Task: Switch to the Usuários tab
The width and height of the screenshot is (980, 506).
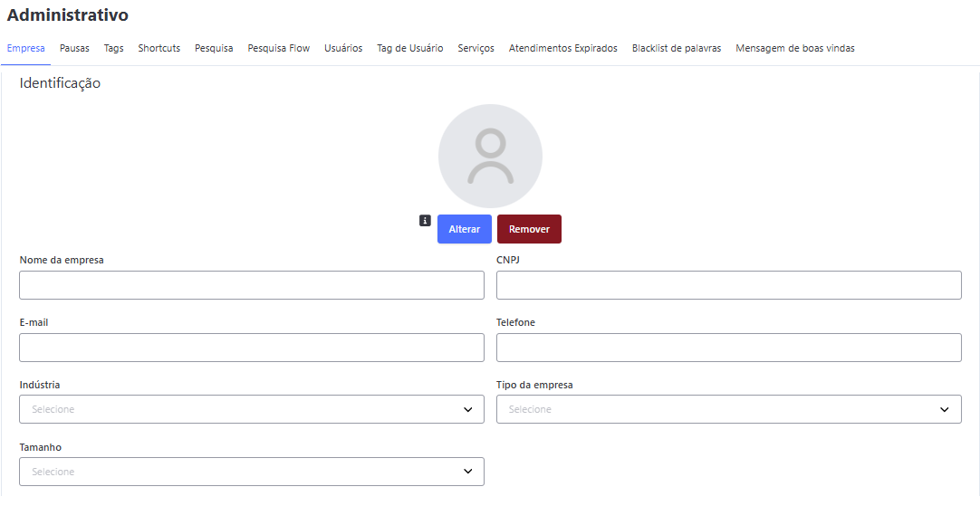Action: click(x=343, y=48)
